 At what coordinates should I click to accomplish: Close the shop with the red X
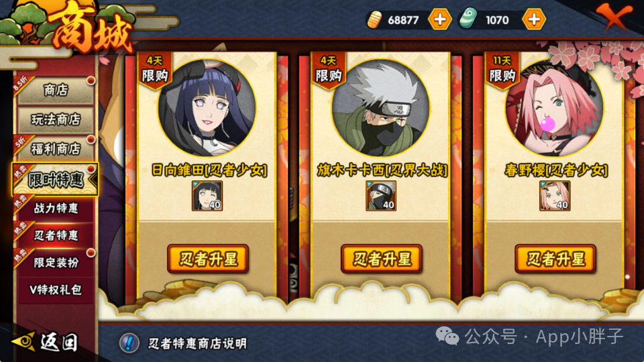pyautogui.click(x=614, y=16)
